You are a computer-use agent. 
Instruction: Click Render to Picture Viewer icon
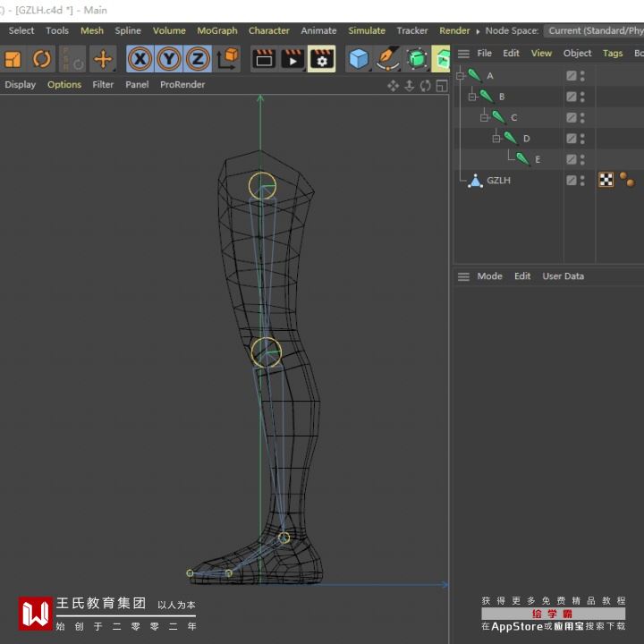click(x=292, y=59)
